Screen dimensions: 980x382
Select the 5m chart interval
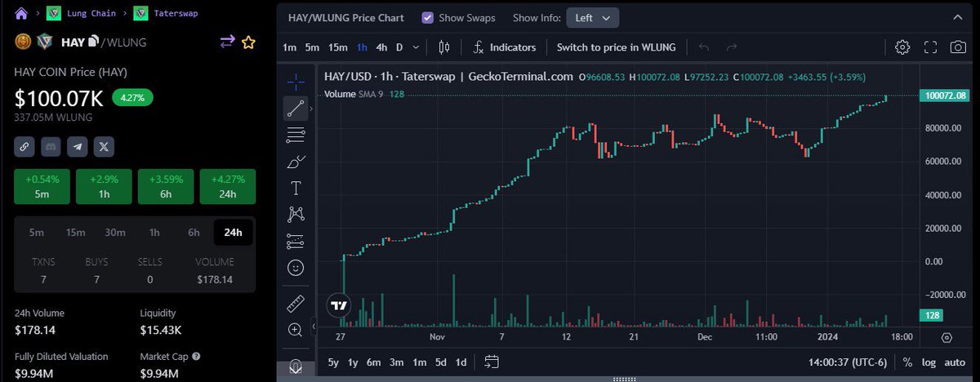coord(313,47)
